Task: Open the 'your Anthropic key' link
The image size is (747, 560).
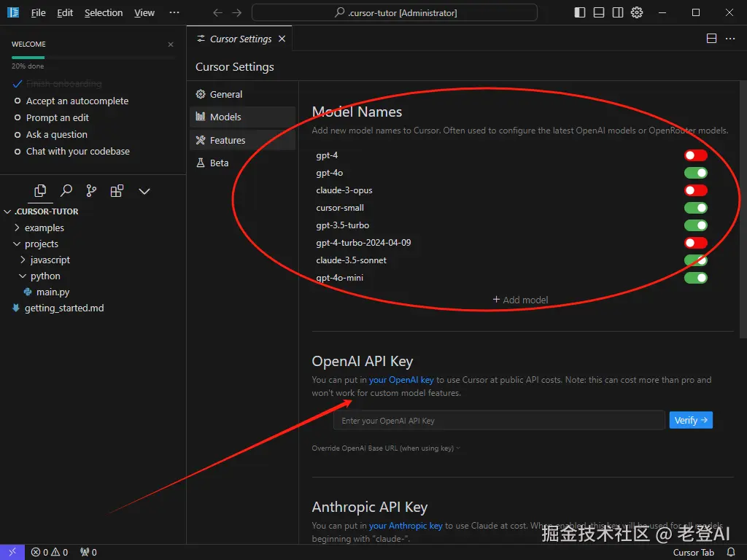Action: click(x=406, y=525)
